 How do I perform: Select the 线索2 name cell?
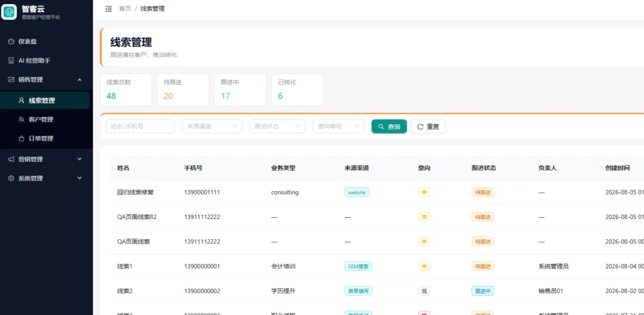pos(125,291)
